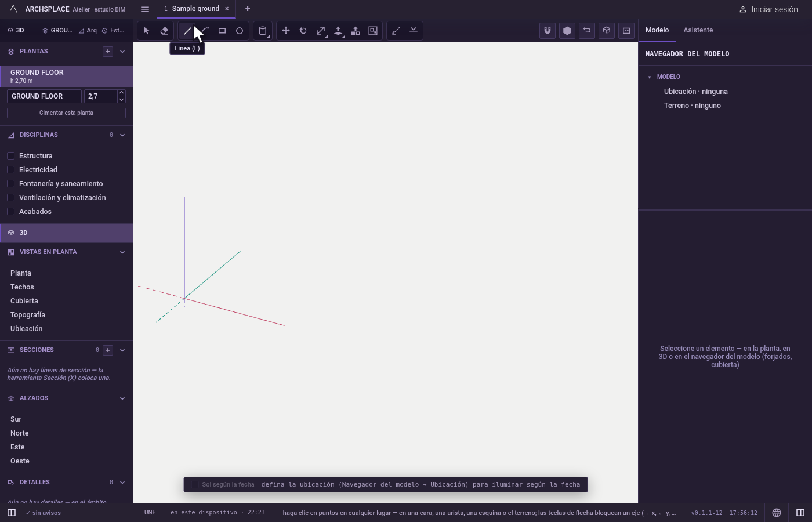
Task: Open the Modelo tab
Action: click(x=657, y=30)
